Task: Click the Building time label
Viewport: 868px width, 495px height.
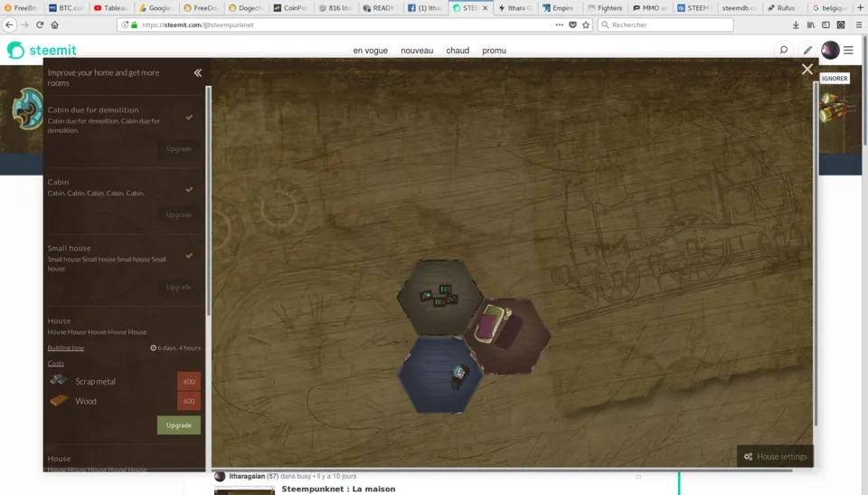Action: (x=66, y=348)
